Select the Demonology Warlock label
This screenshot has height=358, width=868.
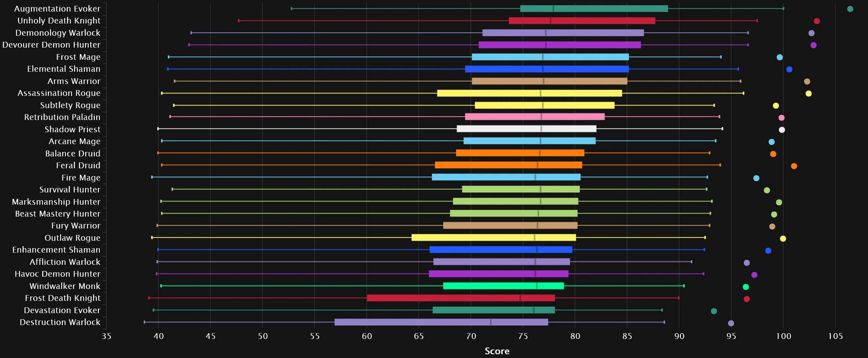pyautogui.click(x=58, y=33)
